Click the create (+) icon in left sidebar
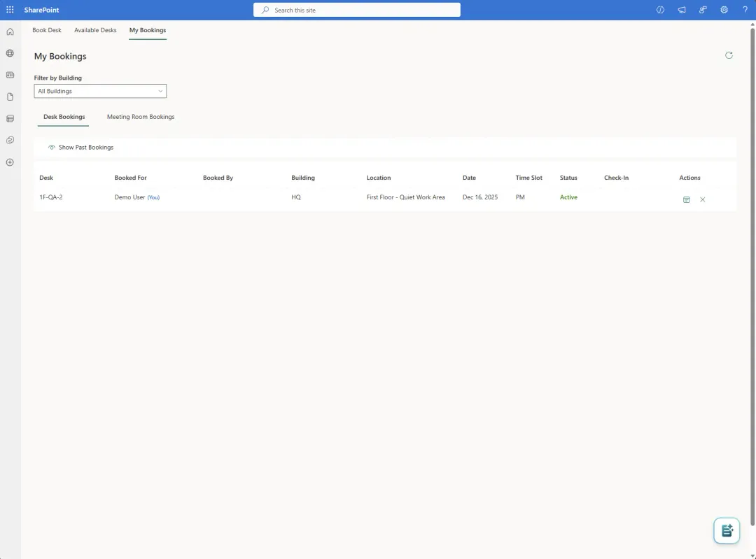 (x=10, y=162)
